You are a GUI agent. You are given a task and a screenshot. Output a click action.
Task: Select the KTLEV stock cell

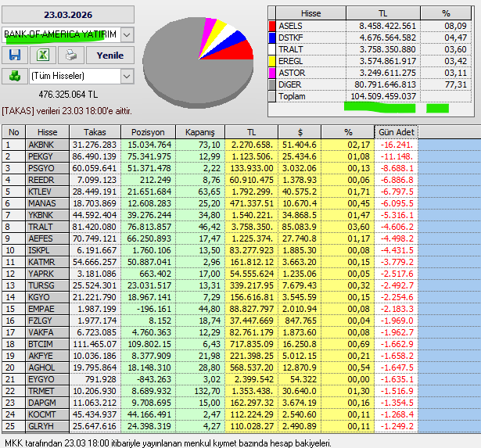pos(48,192)
